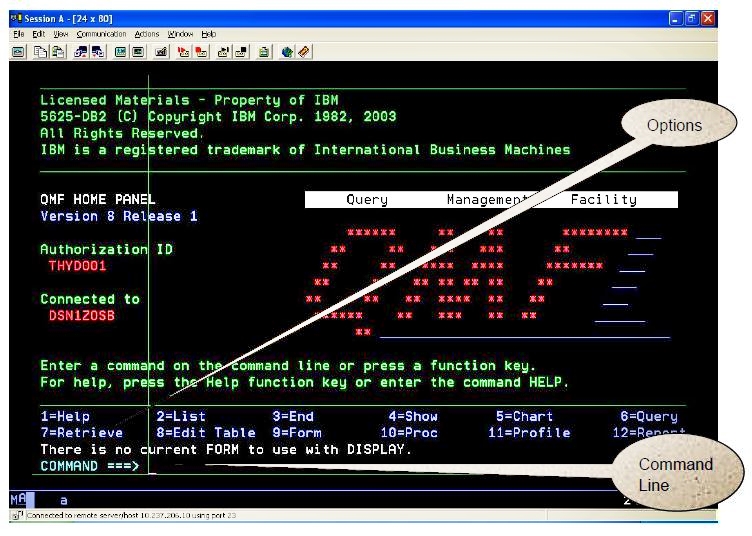
Task: Open the keyboard remap toolbar icon
Action: (161, 51)
